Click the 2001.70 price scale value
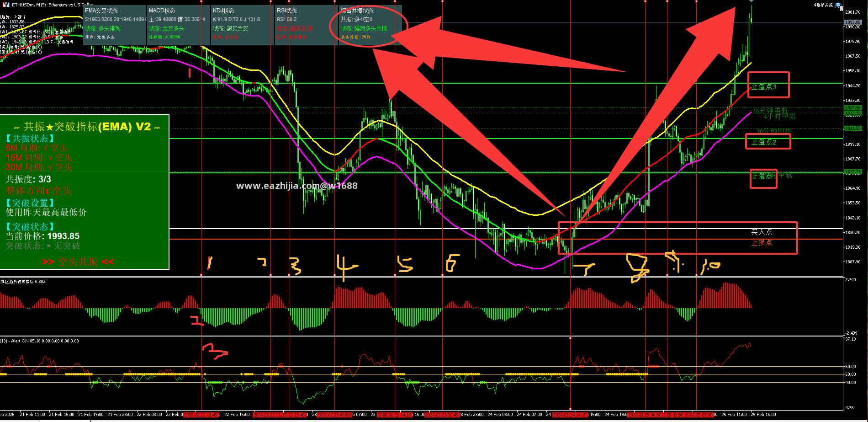This screenshot has height=422, width=868. 852,12
